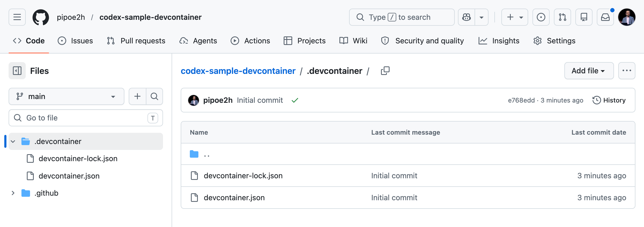Switch to the Code tab

[x=29, y=41]
